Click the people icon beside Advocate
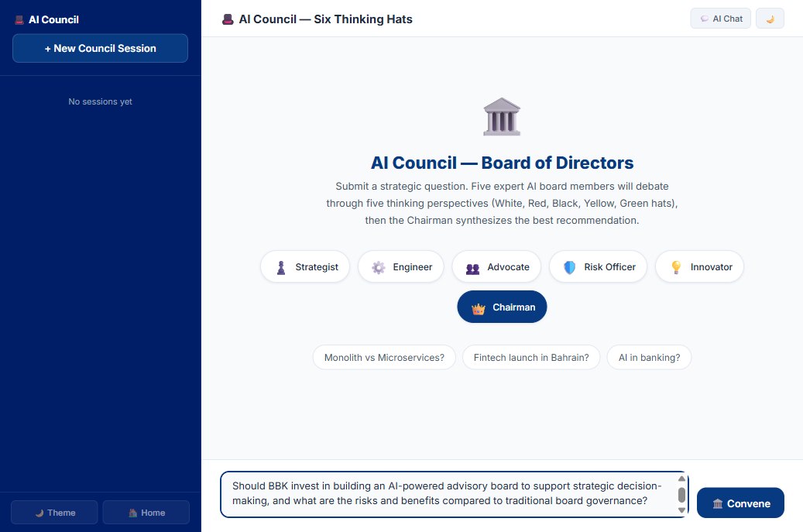This screenshot has width=803, height=532. (x=472, y=269)
